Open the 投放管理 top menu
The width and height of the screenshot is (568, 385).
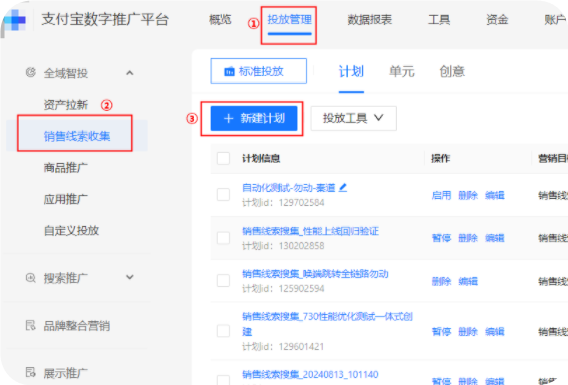click(289, 20)
